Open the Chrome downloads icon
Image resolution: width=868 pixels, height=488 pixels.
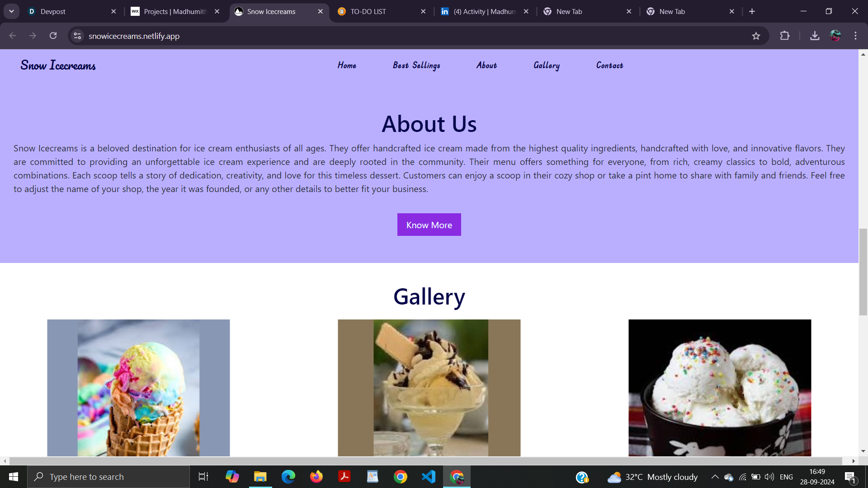pyautogui.click(x=815, y=36)
